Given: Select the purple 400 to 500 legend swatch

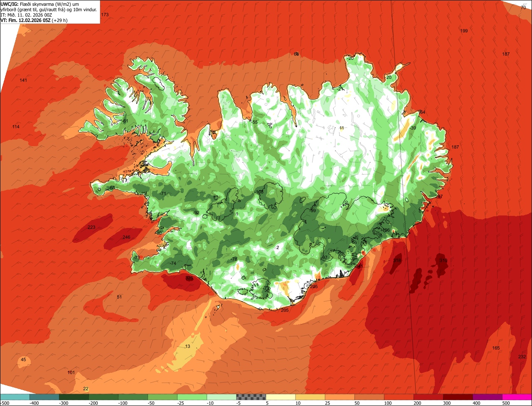Looking at the screenshot, I should [x=487, y=397].
